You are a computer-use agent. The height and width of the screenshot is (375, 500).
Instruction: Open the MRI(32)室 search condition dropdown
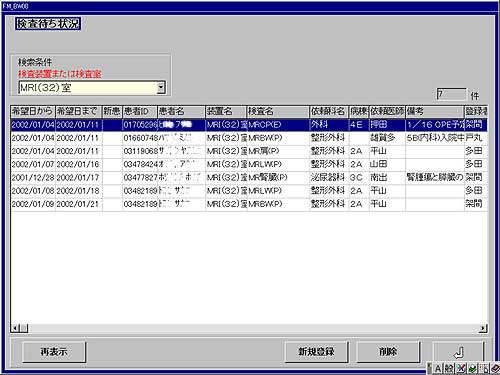click(161, 88)
